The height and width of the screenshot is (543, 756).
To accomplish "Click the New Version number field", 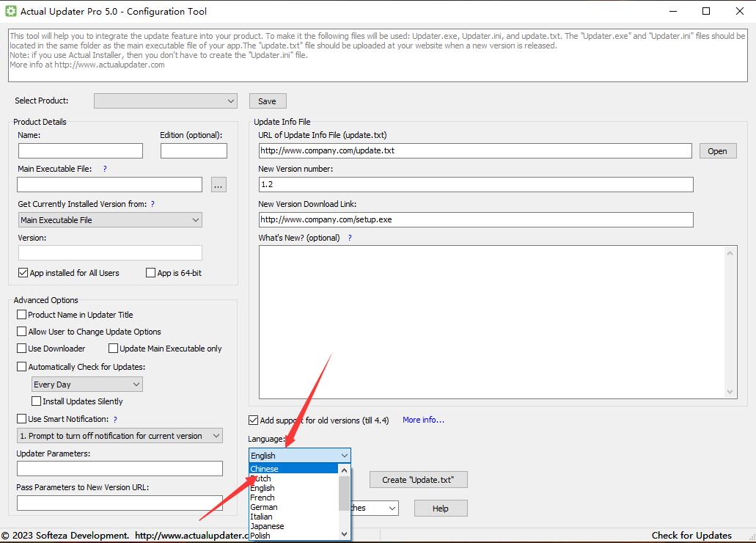I will pyautogui.click(x=476, y=184).
